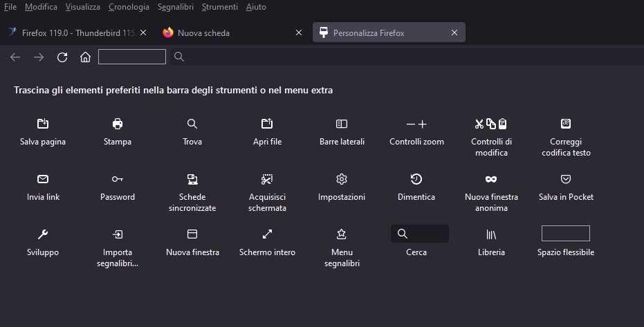Choose the Acquisisci schermata icon

click(267, 179)
